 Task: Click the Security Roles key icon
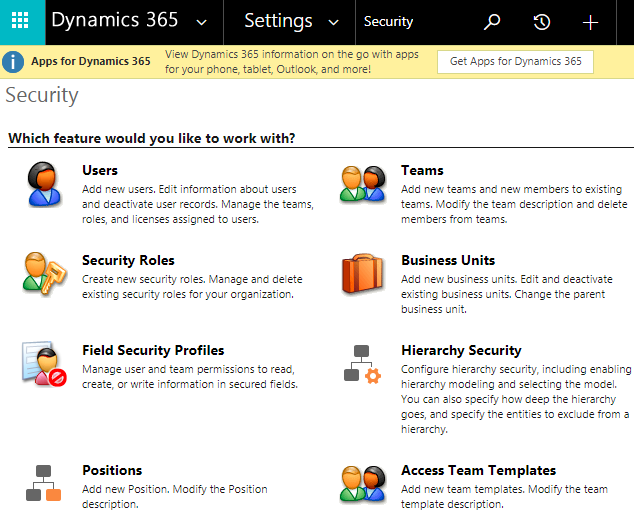click(x=44, y=273)
